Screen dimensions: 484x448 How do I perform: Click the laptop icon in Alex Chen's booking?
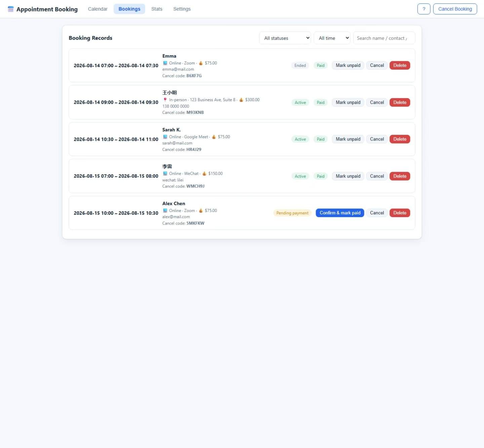coord(165,210)
